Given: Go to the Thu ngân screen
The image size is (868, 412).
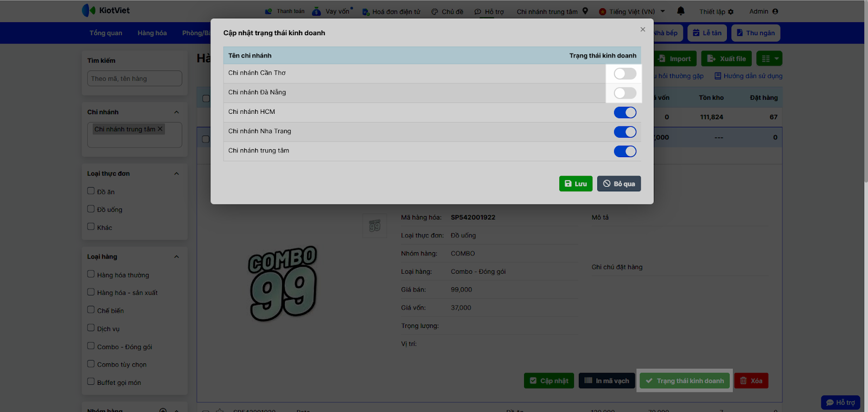Looking at the screenshot, I should point(755,33).
